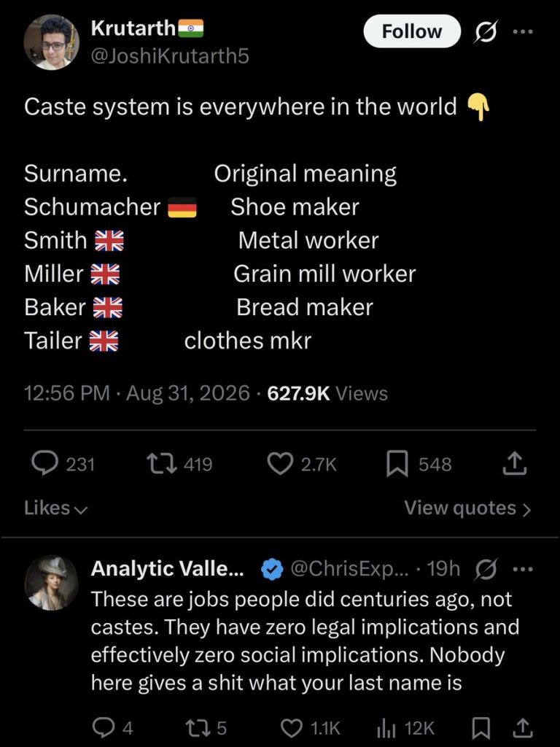This screenshot has width=560, height=747.
Task: Open Grok icon beside the Follow button
Action: [x=486, y=31]
